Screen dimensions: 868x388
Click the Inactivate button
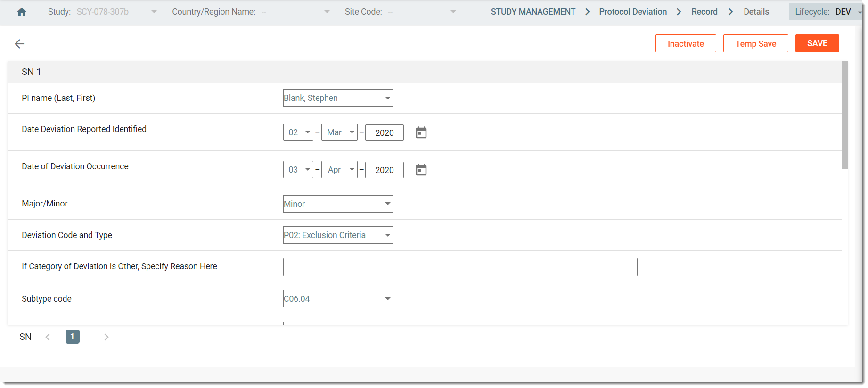[x=686, y=43]
